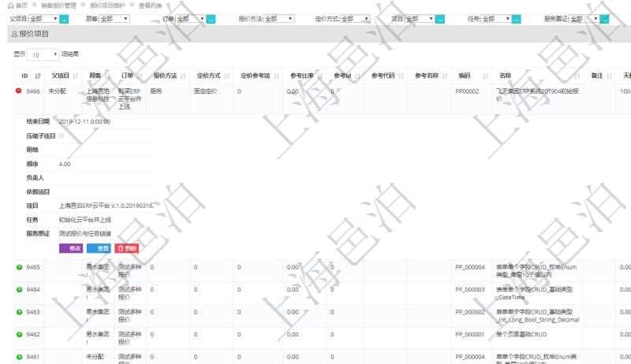Change the 显示 results-per-page dropdown

coord(43,54)
